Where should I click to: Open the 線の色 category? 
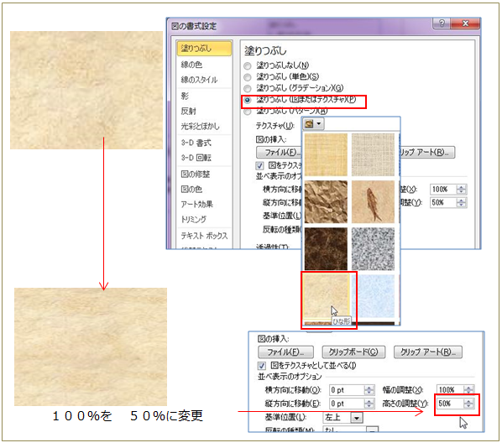191,65
